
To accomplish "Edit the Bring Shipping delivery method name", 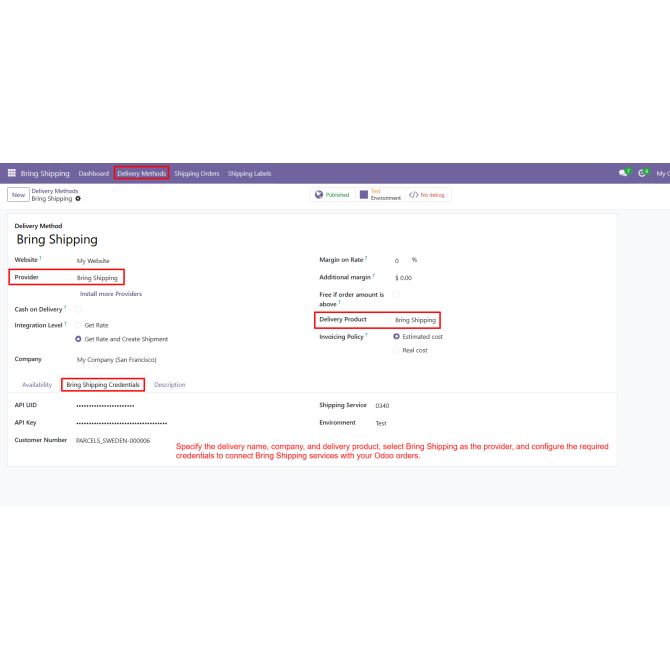I will [x=57, y=239].
